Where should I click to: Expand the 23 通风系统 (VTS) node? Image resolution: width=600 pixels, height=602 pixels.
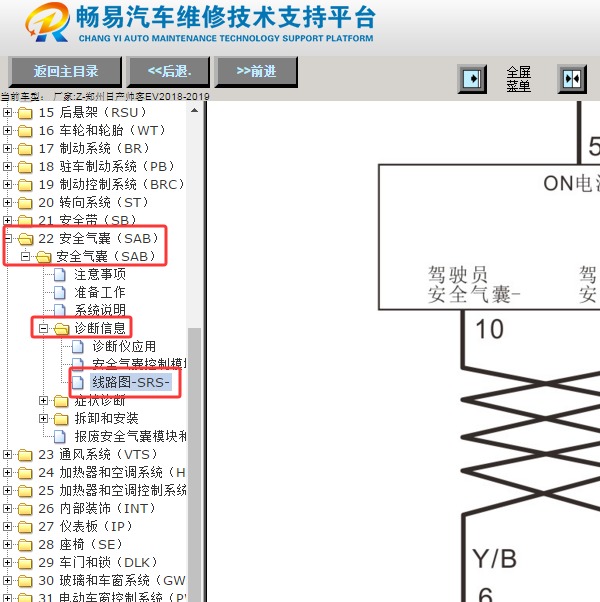coord(7,455)
